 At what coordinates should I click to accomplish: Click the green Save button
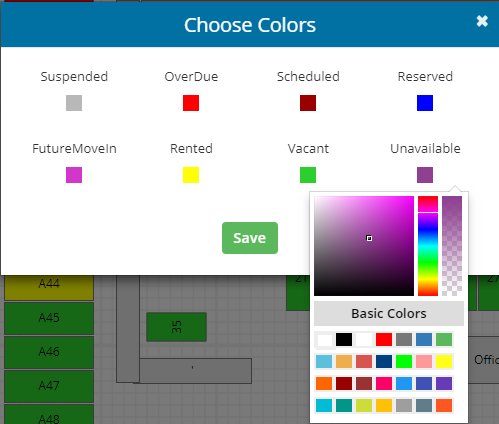click(250, 238)
